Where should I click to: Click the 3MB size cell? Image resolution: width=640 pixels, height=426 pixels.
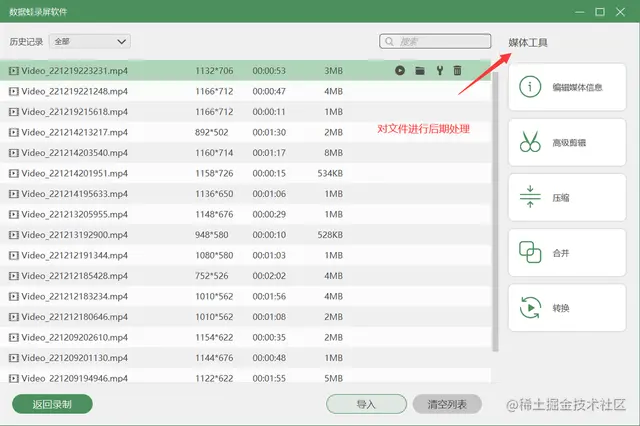(x=333, y=71)
